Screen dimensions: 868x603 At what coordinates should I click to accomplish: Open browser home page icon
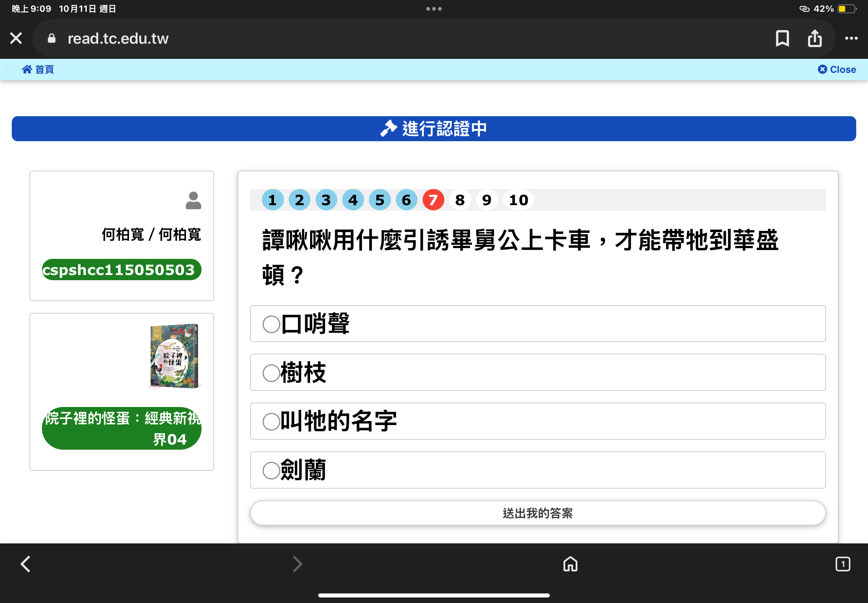click(570, 564)
